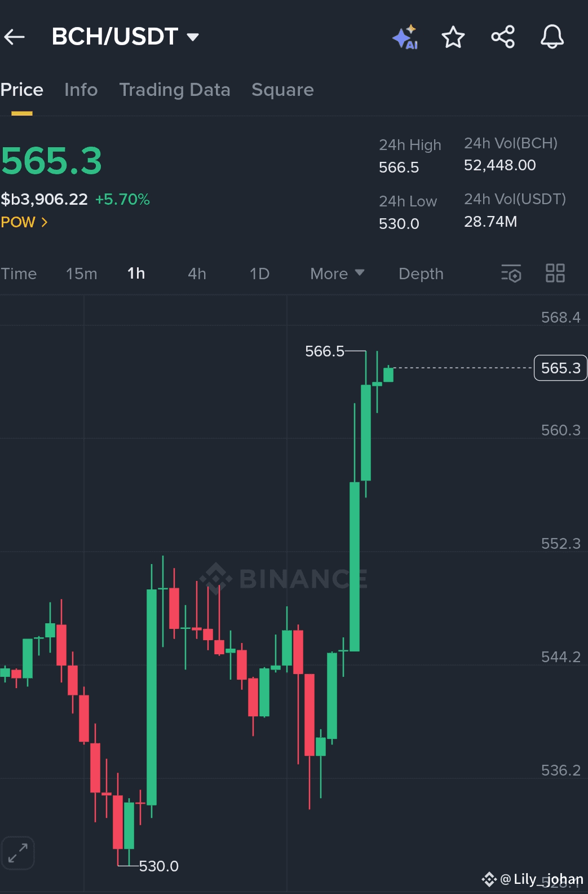Open chart indicator settings icon

point(511,274)
